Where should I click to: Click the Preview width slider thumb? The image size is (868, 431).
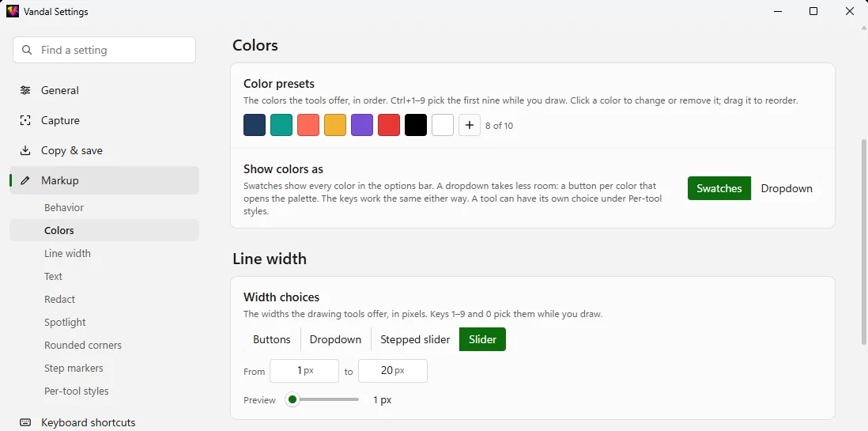coord(292,399)
